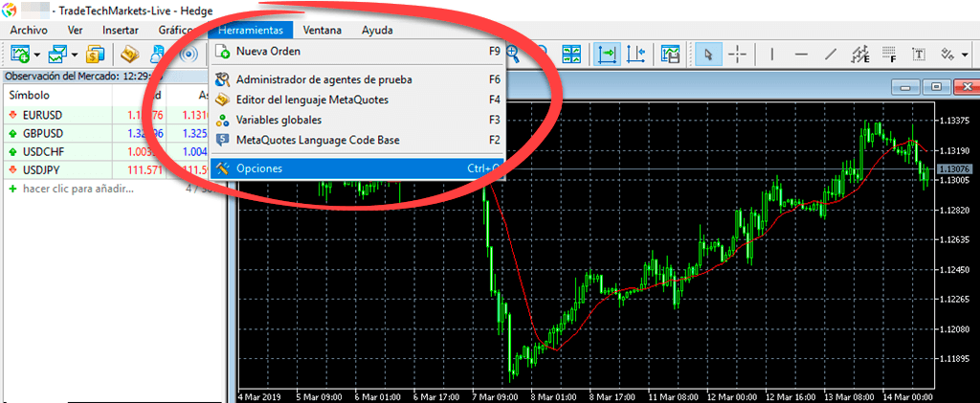Select the Fibonacci retracement tool

[890, 55]
